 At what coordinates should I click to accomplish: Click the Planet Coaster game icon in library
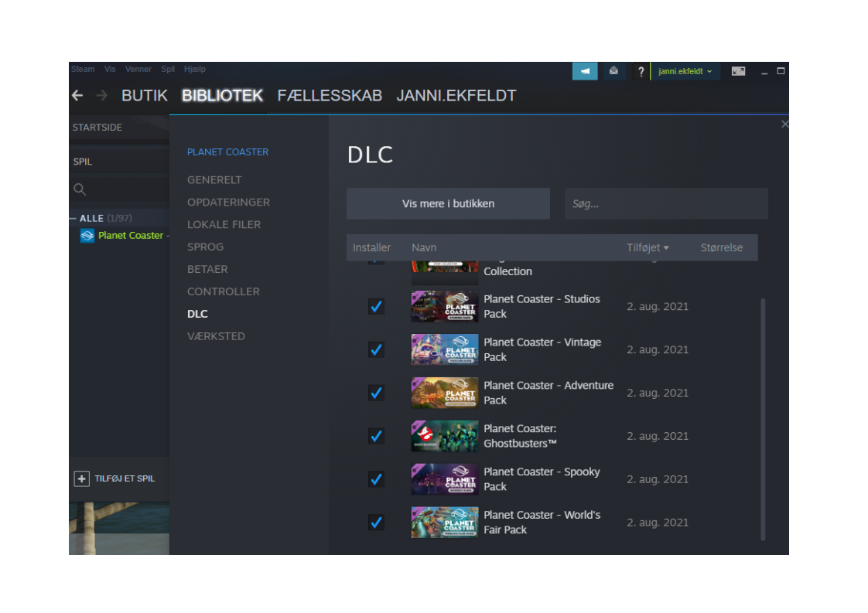[87, 236]
